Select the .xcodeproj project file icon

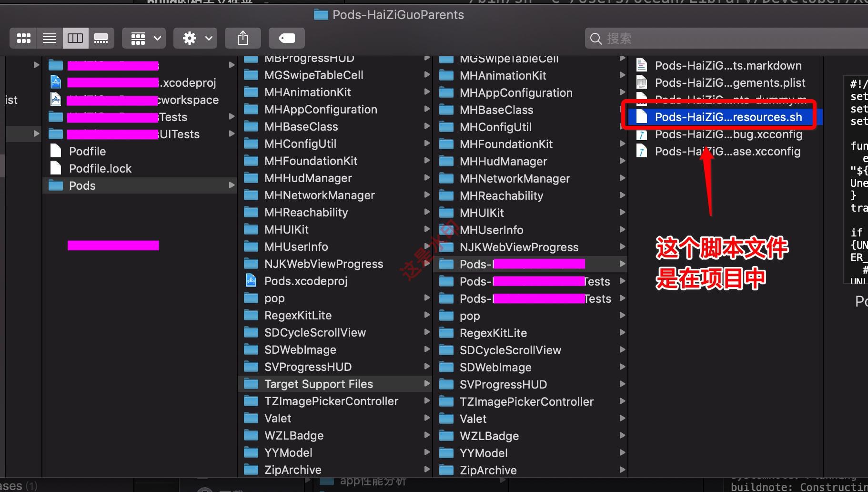click(x=56, y=82)
